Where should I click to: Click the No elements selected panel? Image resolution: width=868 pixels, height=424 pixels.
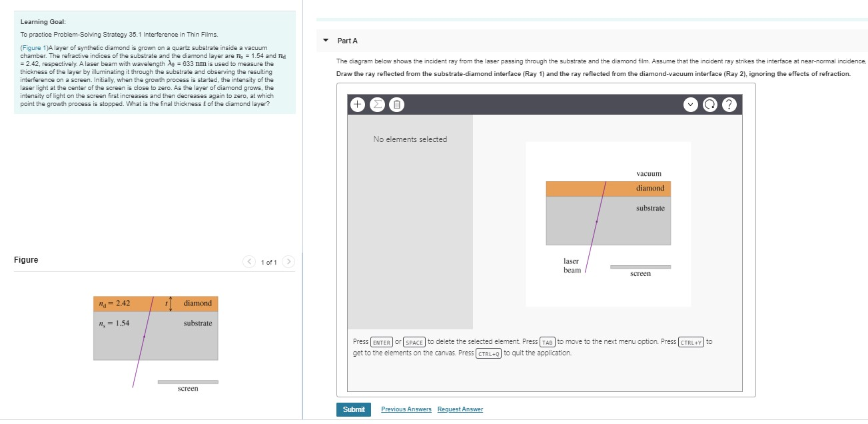(410, 139)
